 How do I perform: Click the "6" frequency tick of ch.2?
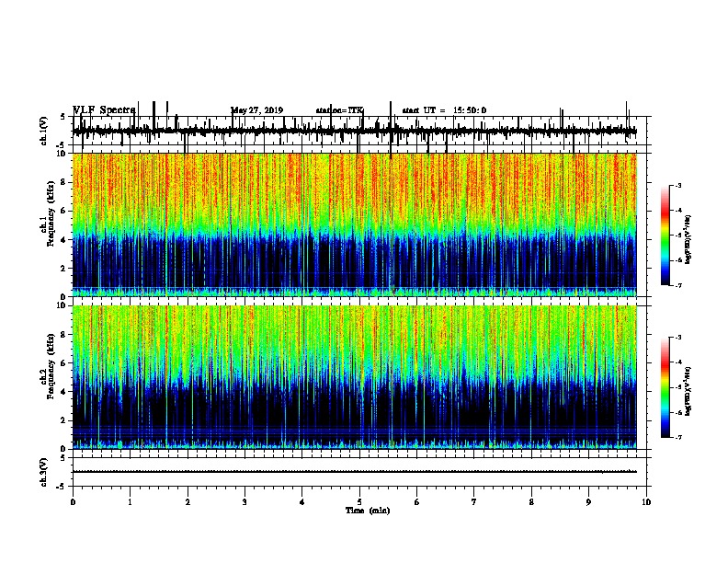coord(64,362)
